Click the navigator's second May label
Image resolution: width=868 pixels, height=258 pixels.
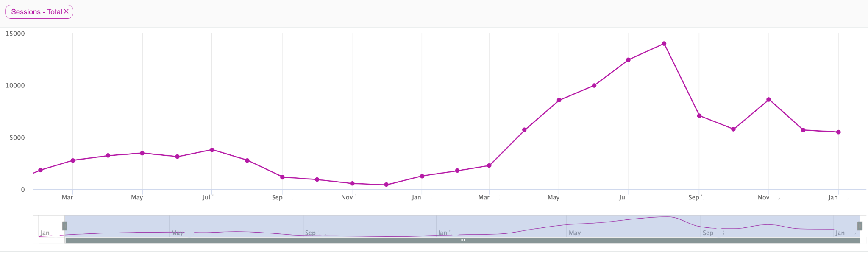(574, 233)
